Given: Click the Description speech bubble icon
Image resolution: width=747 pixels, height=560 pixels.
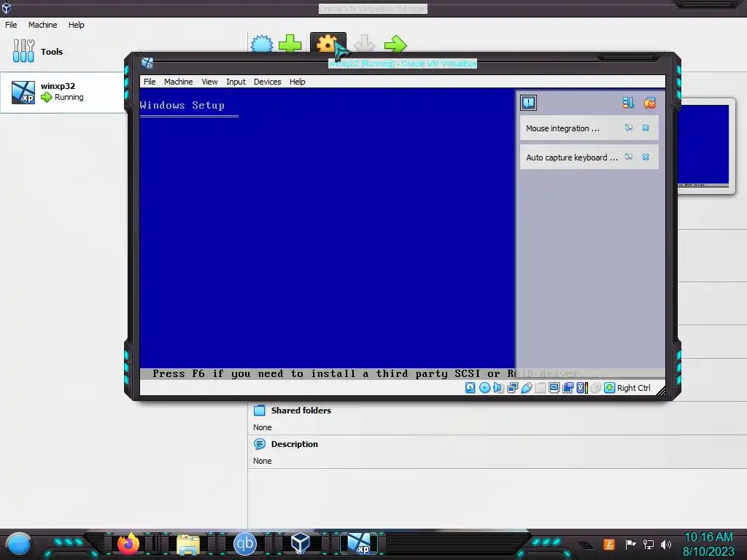Looking at the screenshot, I should coord(260,444).
